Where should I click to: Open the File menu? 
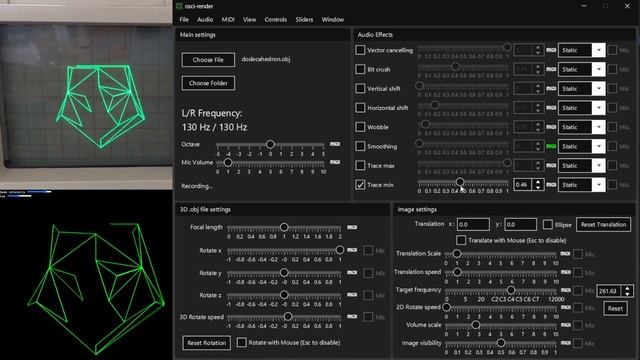click(184, 20)
